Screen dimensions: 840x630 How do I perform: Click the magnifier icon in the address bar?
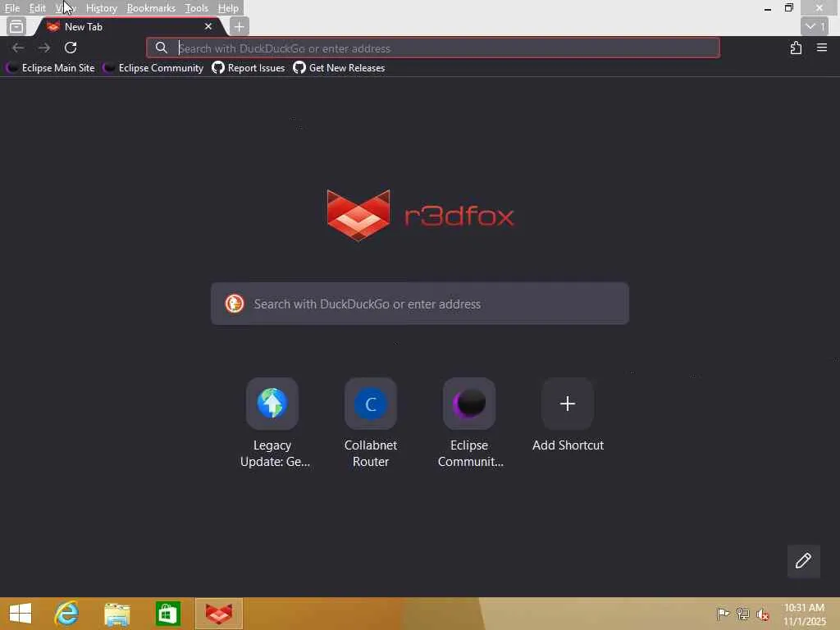click(x=162, y=48)
